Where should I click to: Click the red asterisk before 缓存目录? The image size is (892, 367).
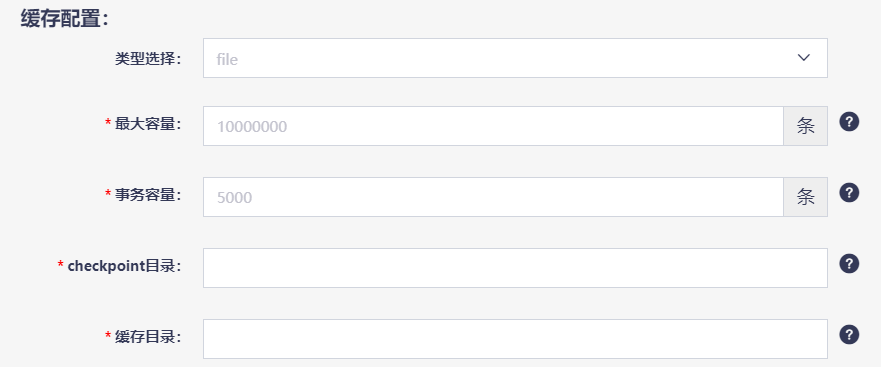tap(108, 336)
